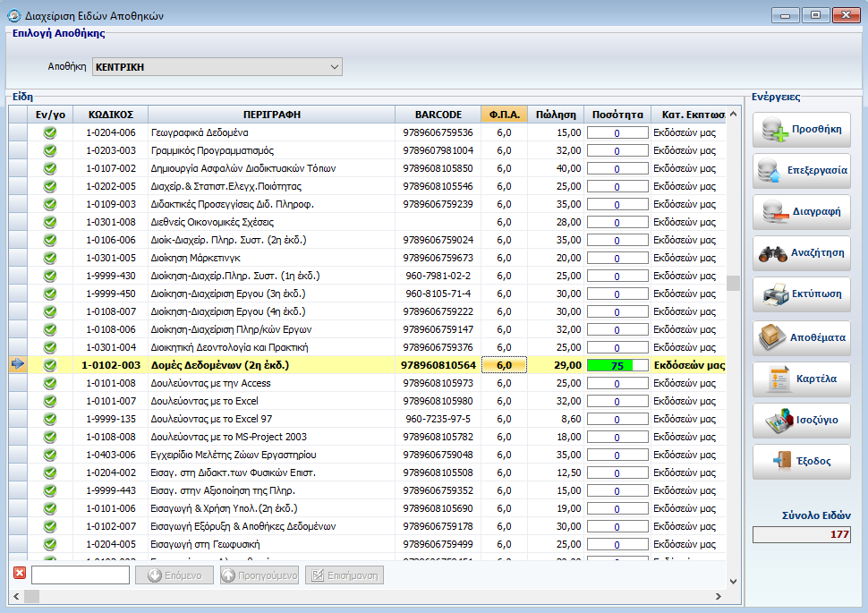Click the Ποσότητα column header

click(617, 115)
